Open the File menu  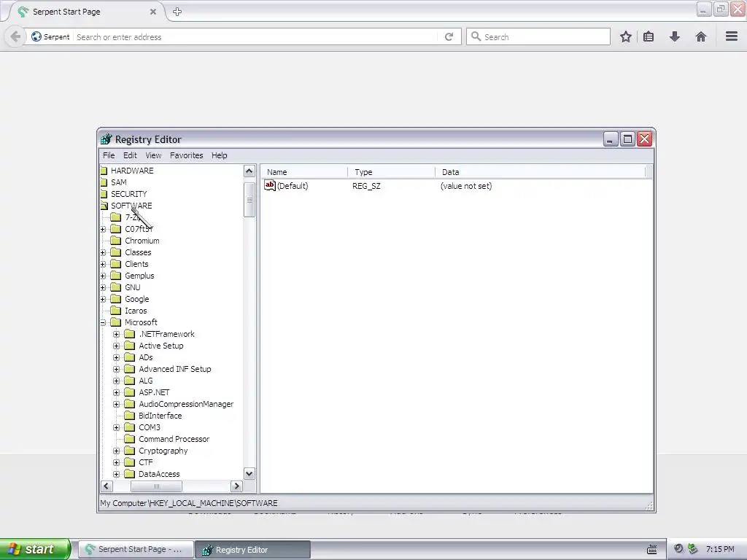point(109,155)
